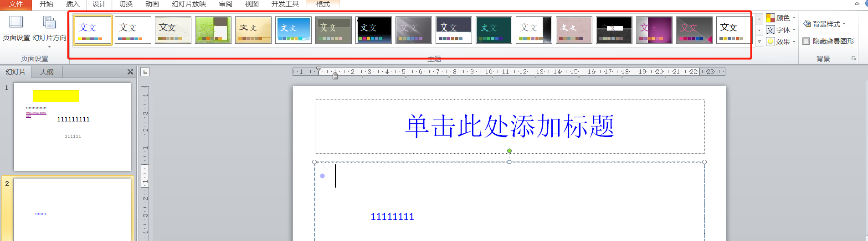The width and height of the screenshot is (868, 241).
Task: Select slide 1 thumbnail in the slides pane
Action: click(x=72, y=126)
